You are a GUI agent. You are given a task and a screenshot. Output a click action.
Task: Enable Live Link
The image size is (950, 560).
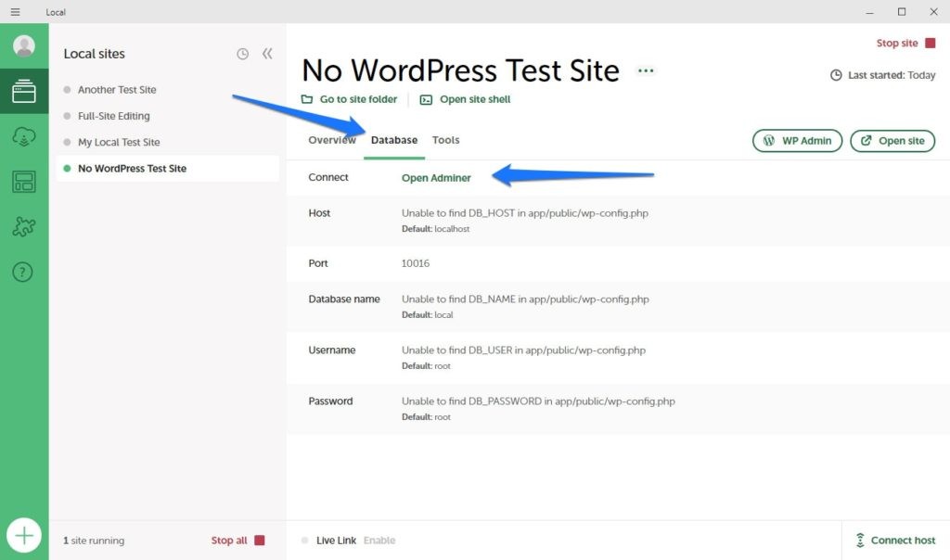pos(379,541)
